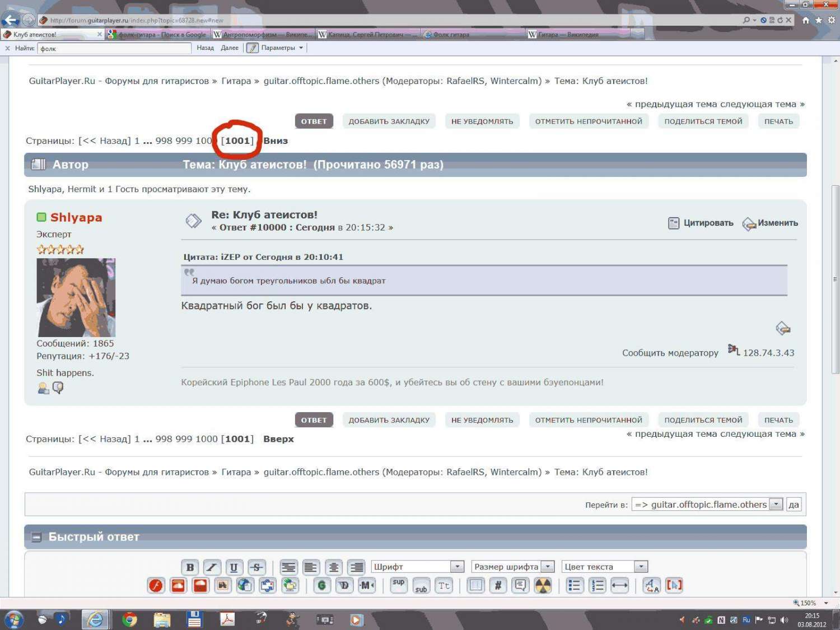Collapse the Быстрый ответ quick reply panel
The height and width of the screenshot is (630, 840).
[x=36, y=538]
